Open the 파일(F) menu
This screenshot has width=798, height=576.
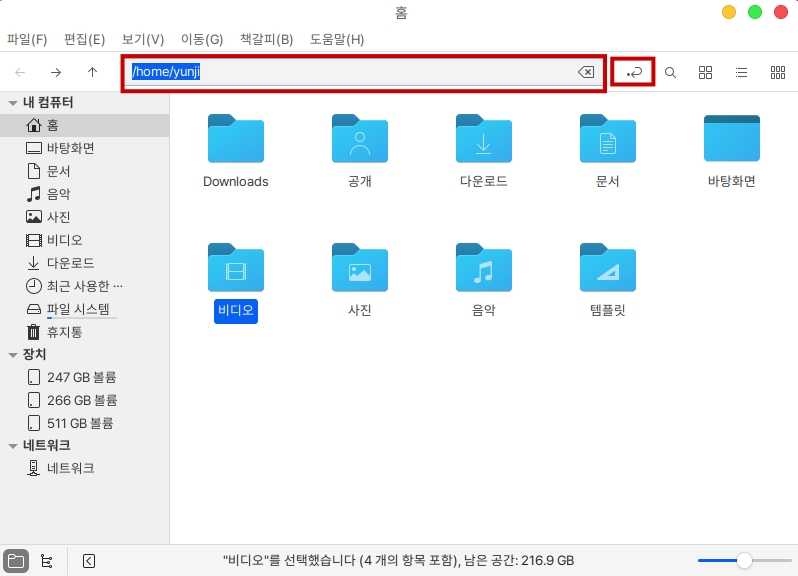coord(27,40)
